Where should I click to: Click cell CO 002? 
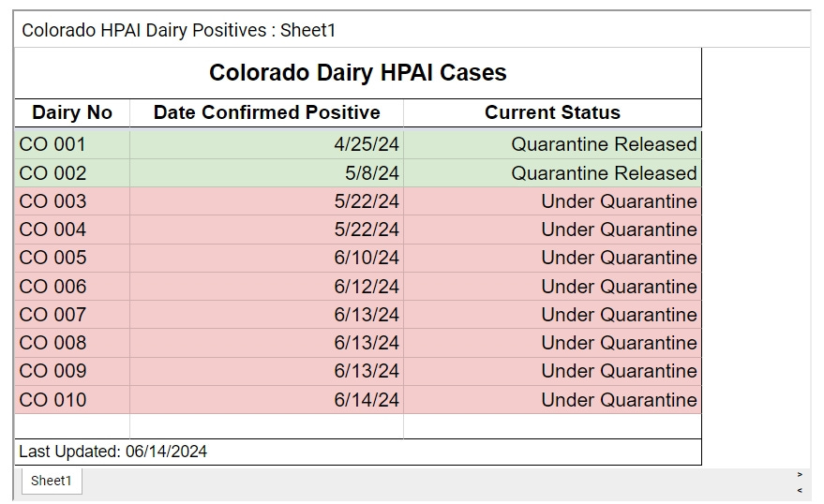pyautogui.click(x=72, y=173)
